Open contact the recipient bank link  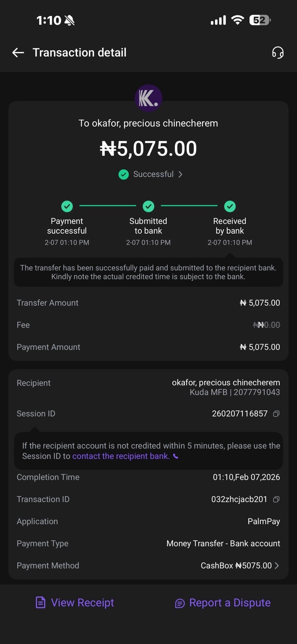click(121, 456)
